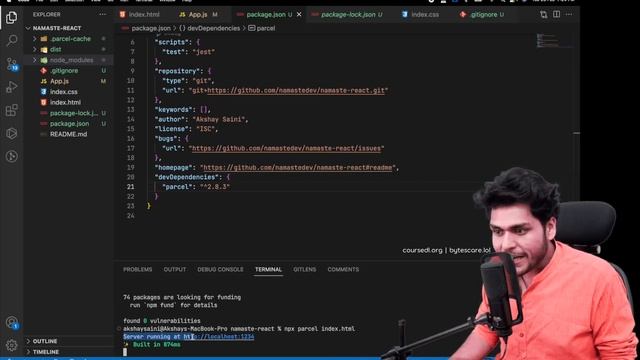Open the OUTPUT panel tab
Viewport: 640px width, 360px height.
(x=175, y=269)
